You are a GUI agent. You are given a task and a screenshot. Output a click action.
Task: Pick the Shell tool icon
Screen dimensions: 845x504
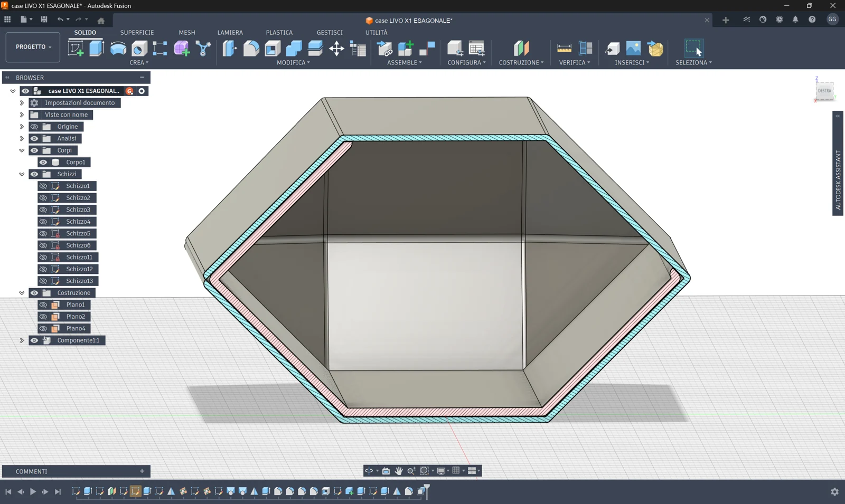[x=273, y=48]
